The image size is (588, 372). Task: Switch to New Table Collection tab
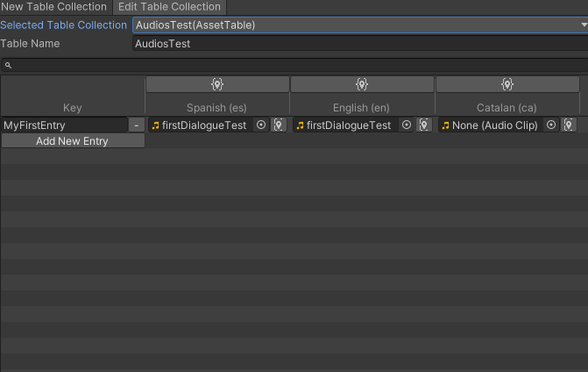click(x=54, y=7)
